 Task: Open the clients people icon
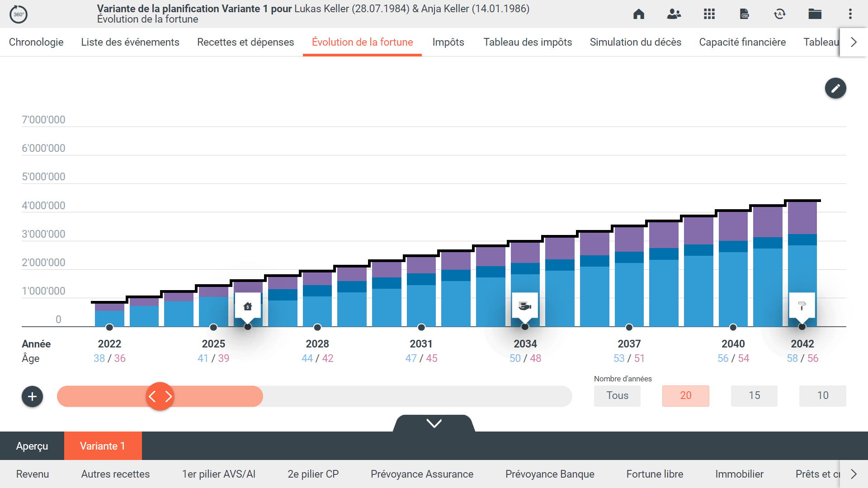[x=674, y=14]
